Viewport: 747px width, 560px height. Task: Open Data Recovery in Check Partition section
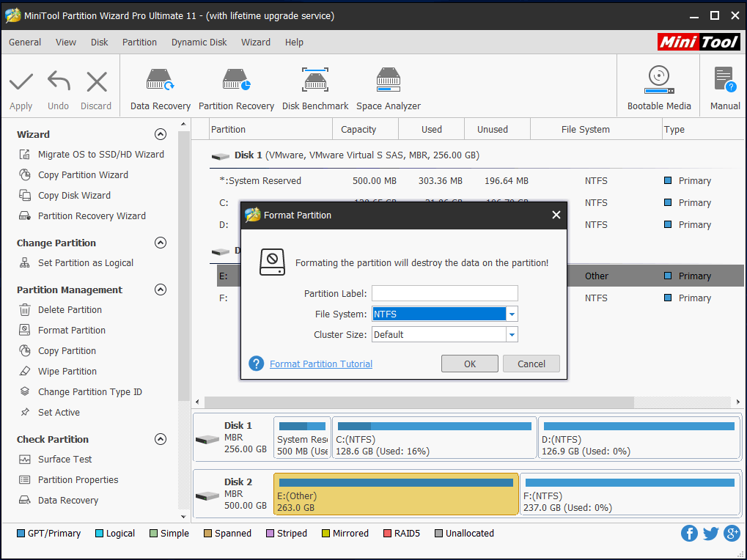58,500
